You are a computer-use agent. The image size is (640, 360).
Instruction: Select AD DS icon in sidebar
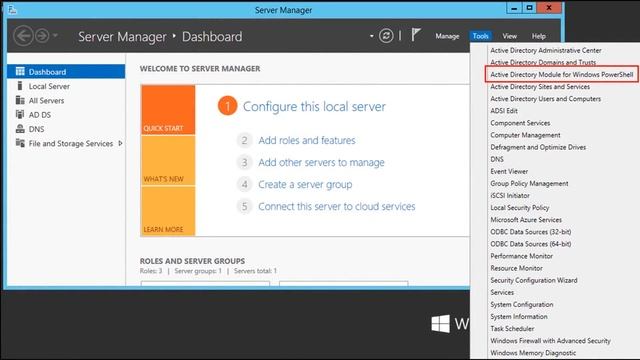click(20, 114)
